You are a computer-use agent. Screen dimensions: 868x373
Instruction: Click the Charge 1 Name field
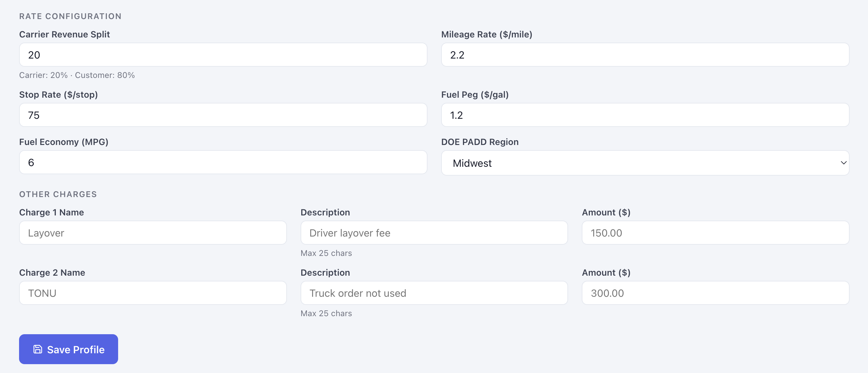(x=153, y=233)
